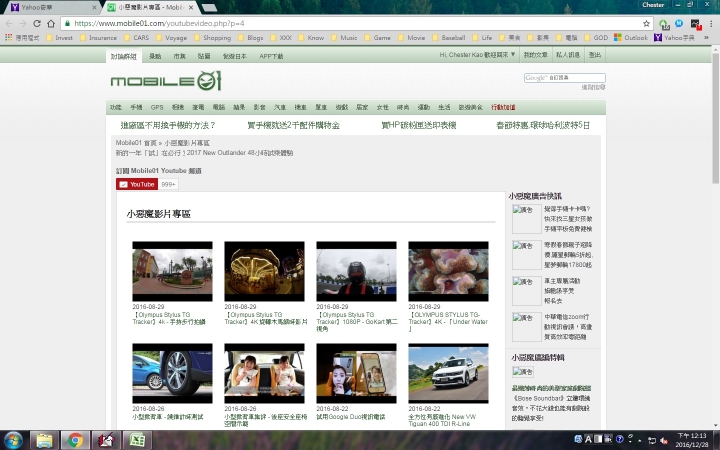Open the CARS bookmarks folder
Screen dimensions: 720x450
tap(136, 38)
